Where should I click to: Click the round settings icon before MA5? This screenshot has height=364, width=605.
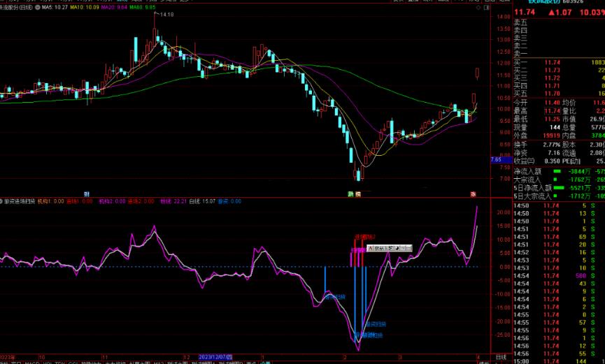coord(38,7)
